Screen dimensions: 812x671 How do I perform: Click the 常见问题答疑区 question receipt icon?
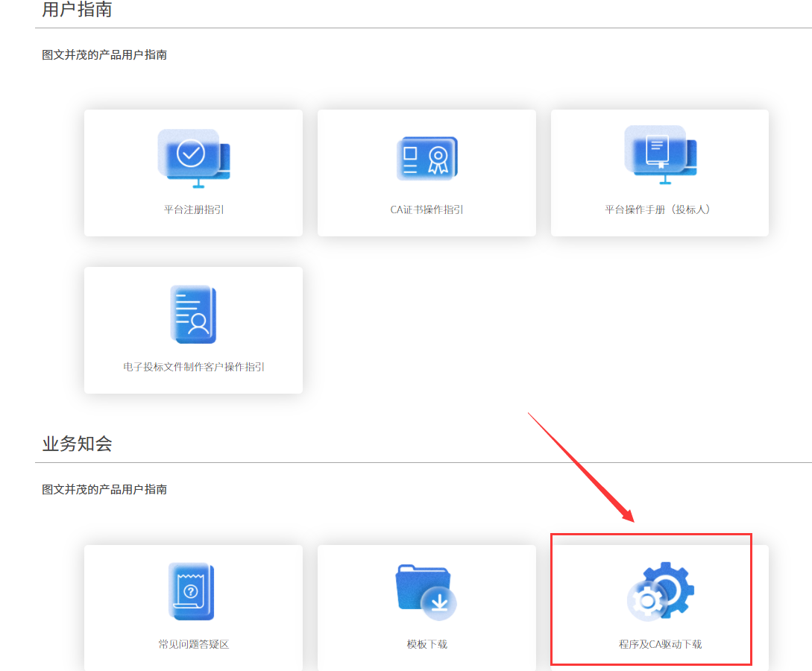pos(192,591)
